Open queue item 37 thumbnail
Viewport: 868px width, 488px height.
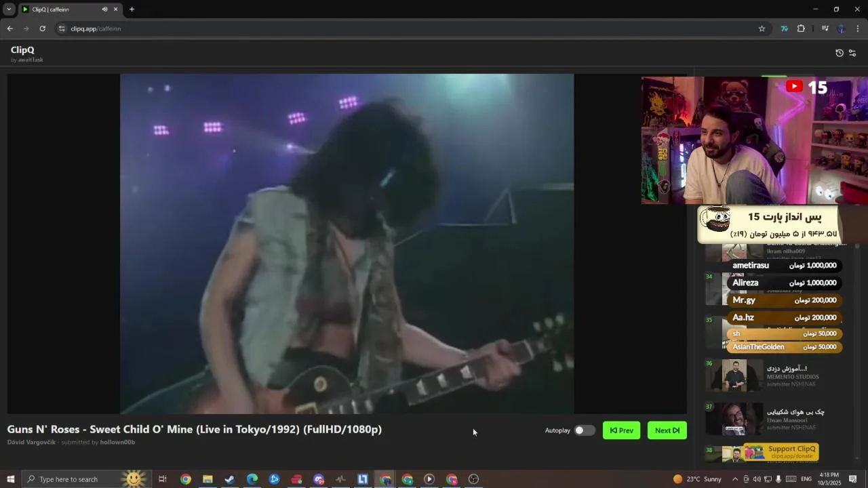734,419
